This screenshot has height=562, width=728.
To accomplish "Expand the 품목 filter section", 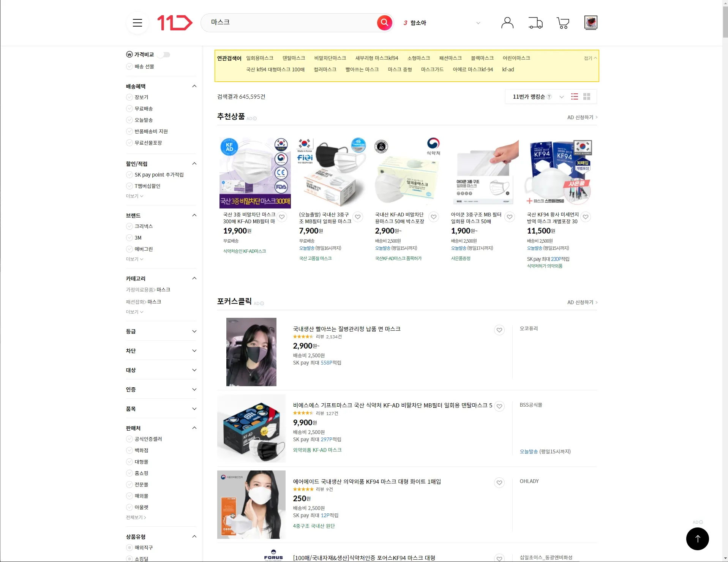I will click(194, 409).
